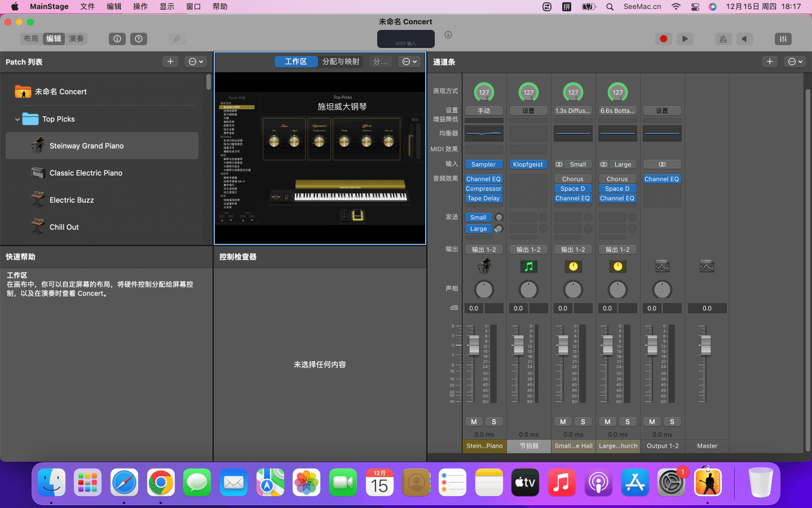Image resolution: width=812 pixels, height=508 pixels.
Task: Click the grand piano icon on Stein...Piano strip
Action: [484, 266]
